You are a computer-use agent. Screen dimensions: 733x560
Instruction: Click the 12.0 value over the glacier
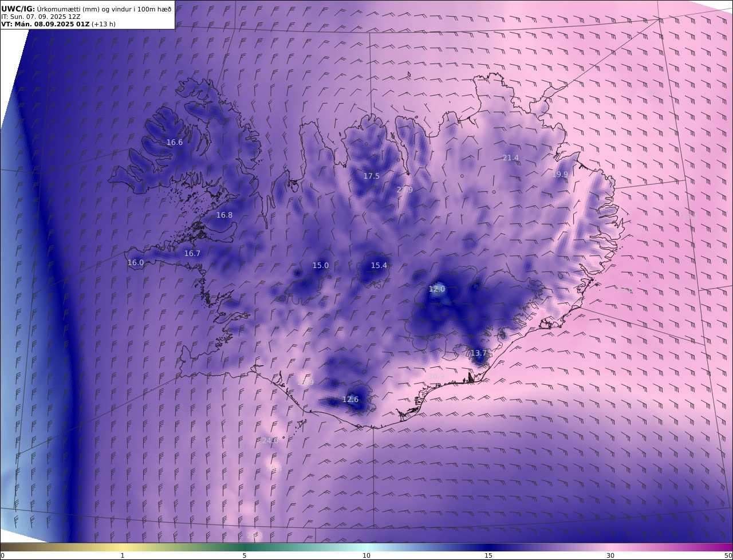tap(437, 290)
